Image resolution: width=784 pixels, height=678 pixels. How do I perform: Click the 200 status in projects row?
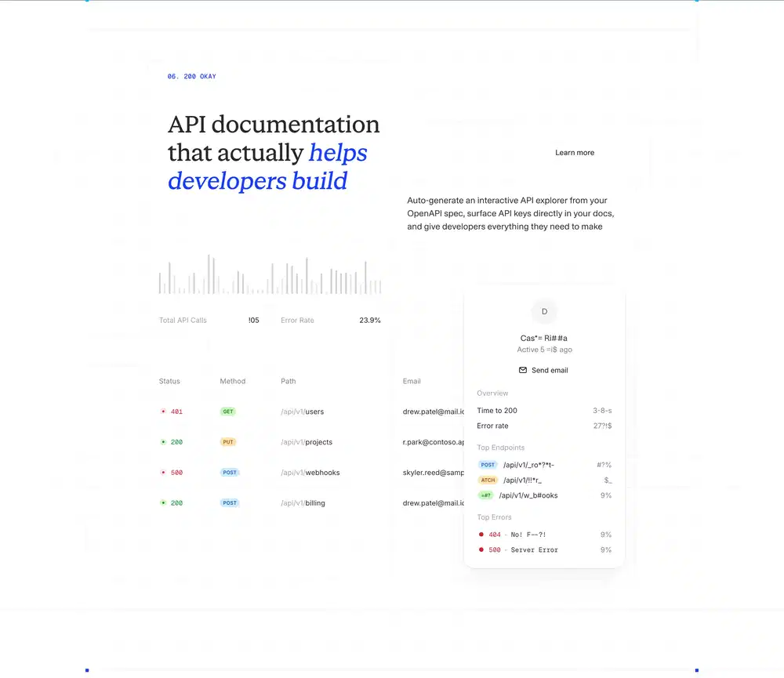point(176,442)
